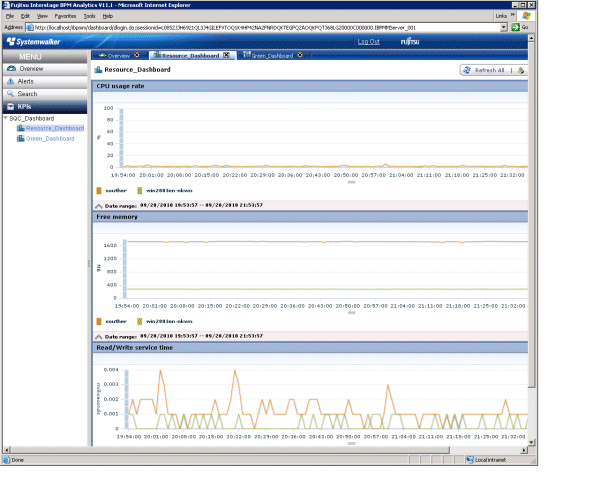The height and width of the screenshot is (480, 600).
Task: Click the Alerts warning icon
Action: point(11,81)
